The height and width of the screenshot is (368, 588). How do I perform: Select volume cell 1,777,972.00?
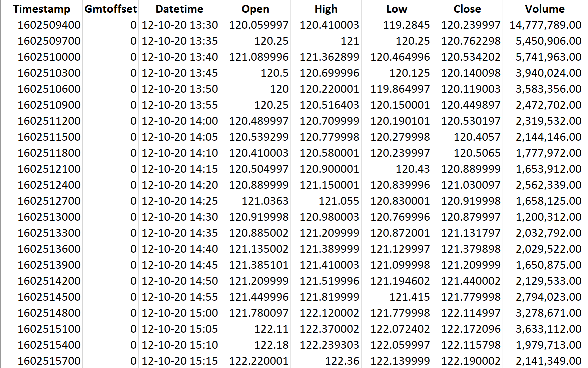tap(545, 153)
